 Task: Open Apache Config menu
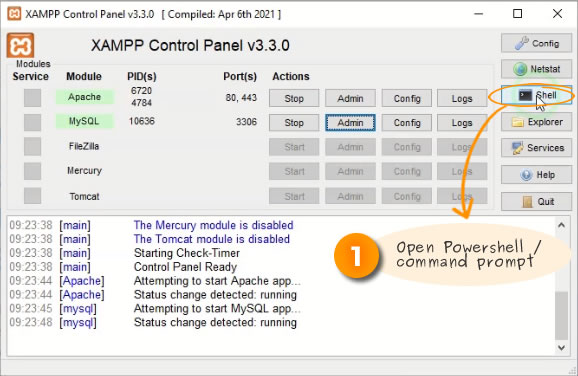(407, 98)
